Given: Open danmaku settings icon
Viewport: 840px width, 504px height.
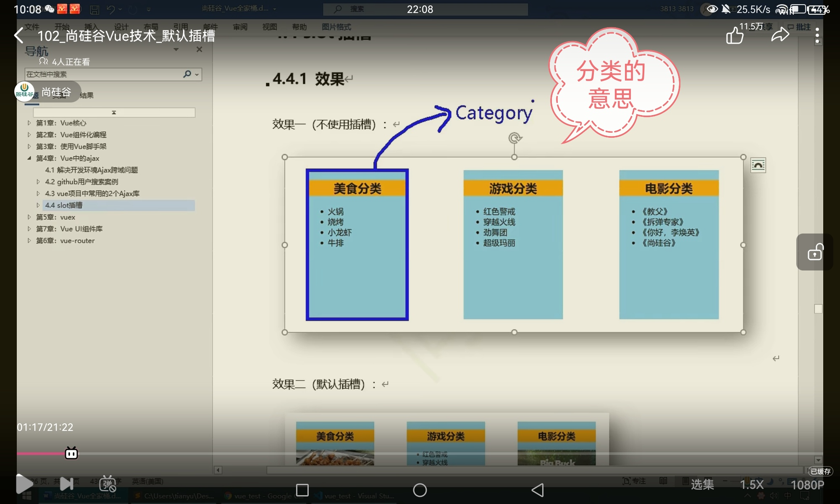Looking at the screenshot, I should click(x=108, y=484).
